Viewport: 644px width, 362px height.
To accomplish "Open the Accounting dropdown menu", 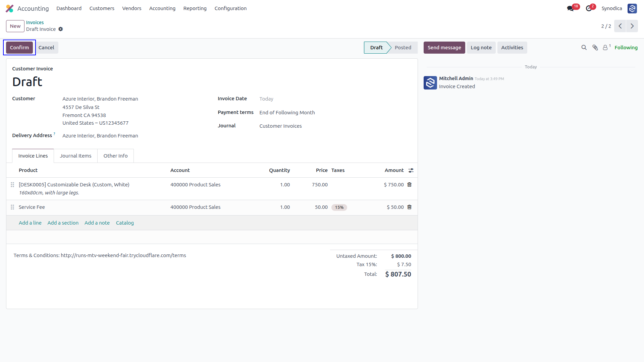I will point(162,8).
